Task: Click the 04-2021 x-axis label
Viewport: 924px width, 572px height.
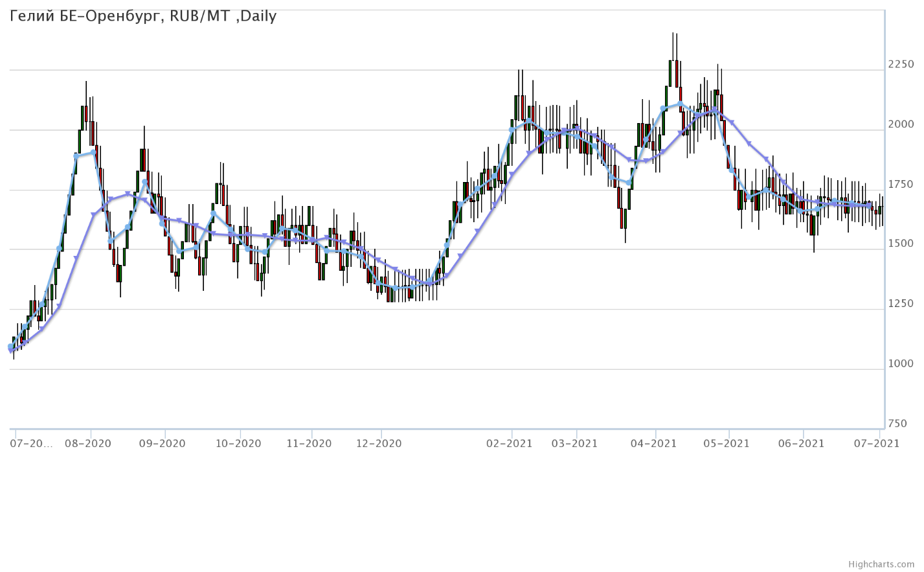Action: [654, 444]
